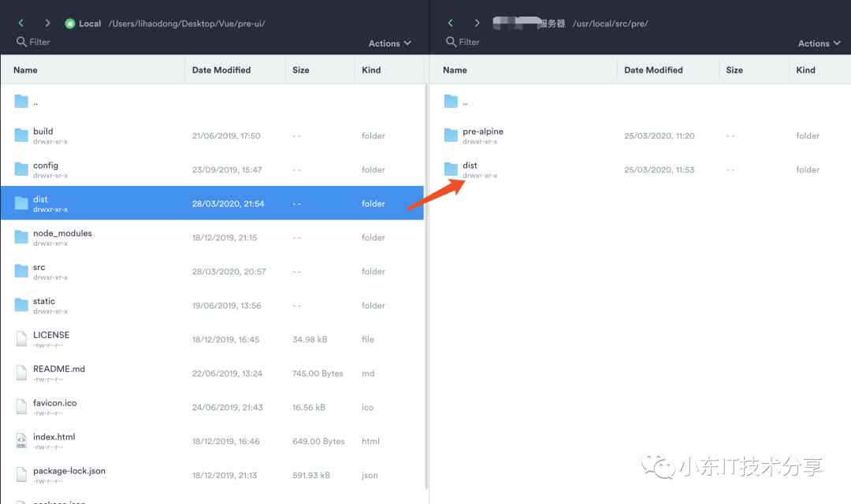The width and height of the screenshot is (851, 504).
Task: Click the date 18/12/2019, 21:15
Action: (x=225, y=238)
